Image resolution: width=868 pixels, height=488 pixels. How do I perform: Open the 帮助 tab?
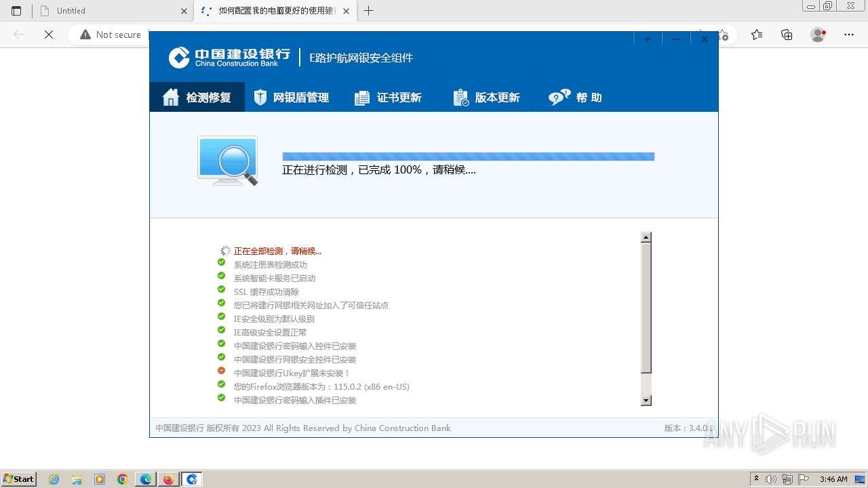(x=575, y=98)
